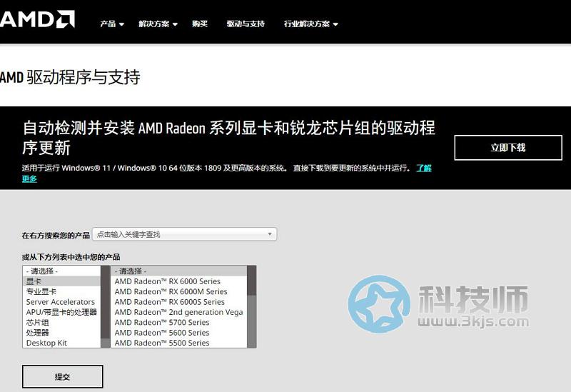Click the arrow next to 行业解决方案
Image resolution: width=571 pixels, height=392 pixels.
pyautogui.click(x=335, y=24)
